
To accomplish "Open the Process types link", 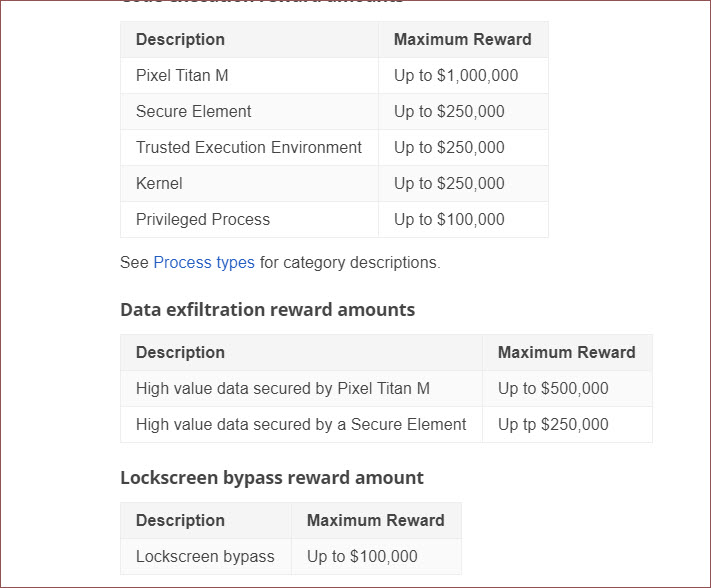I will tap(204, 263).
